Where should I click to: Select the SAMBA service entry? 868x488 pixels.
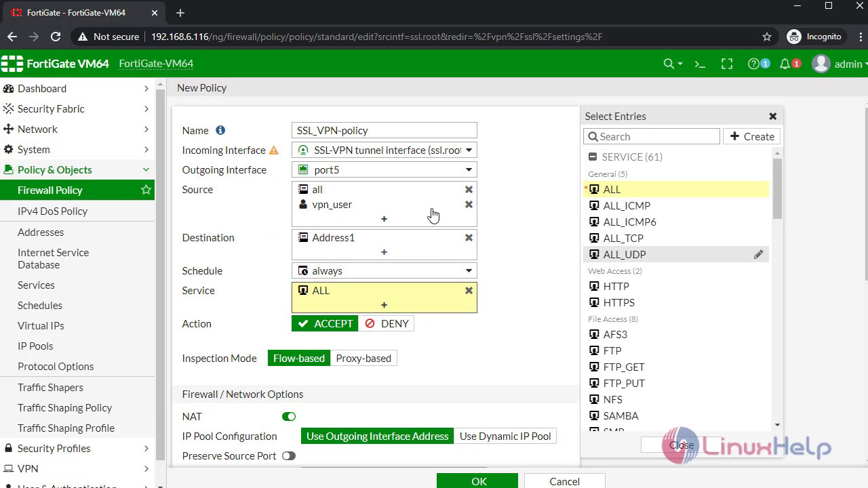pyautogui.click(x=676, y=416)
